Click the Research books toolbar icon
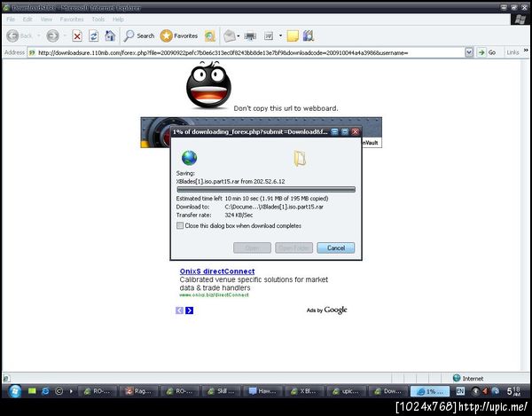This screenshot has width=532, height=416. click(x=308, y=35)
